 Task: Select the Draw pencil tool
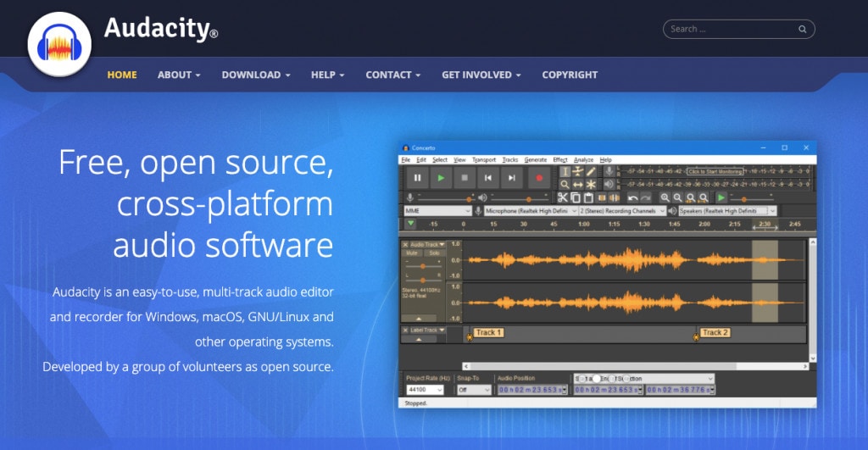(592, 171)
